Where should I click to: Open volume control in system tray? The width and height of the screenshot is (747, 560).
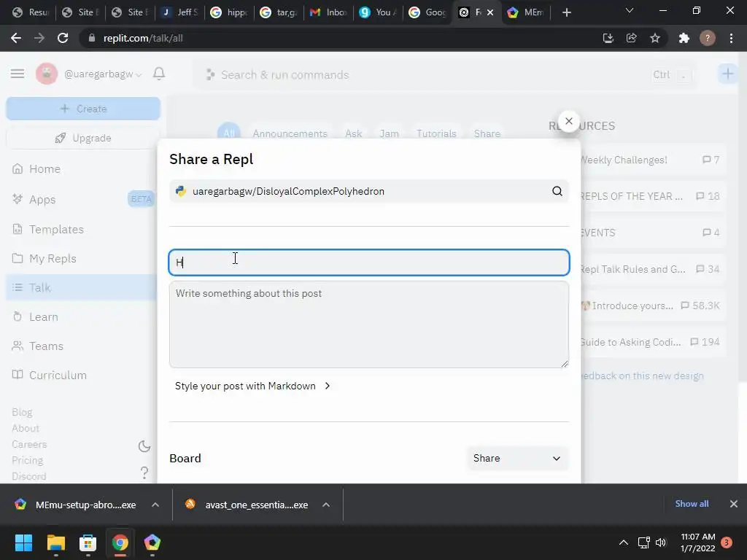pyautogui.click(x=661, y=542)
